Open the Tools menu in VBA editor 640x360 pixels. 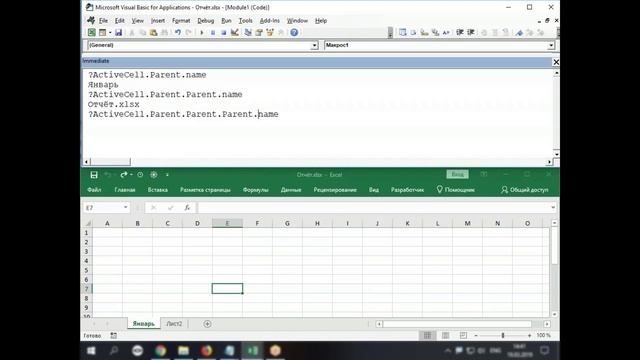pos(245,20)
